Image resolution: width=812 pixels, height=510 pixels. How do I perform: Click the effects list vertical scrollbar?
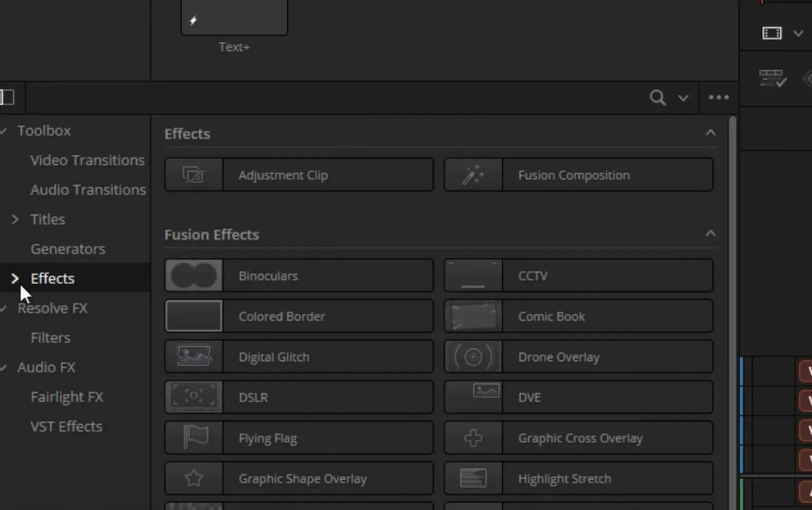[x=732, y=313]
